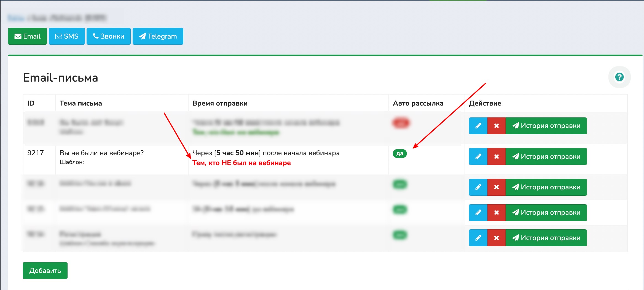
Task: Open the Telegram tab
Action: pyautogui.click(x=158, y=36)
